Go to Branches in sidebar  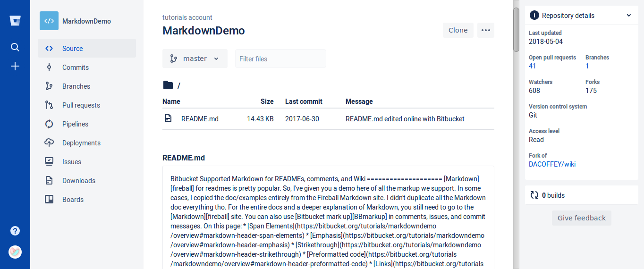pos(87,86)
